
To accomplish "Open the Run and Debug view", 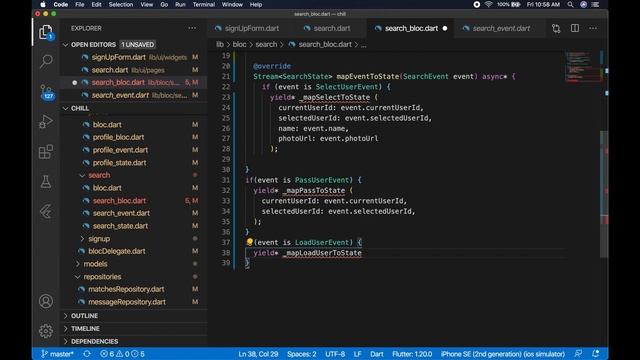I will (x=46, y=122).
